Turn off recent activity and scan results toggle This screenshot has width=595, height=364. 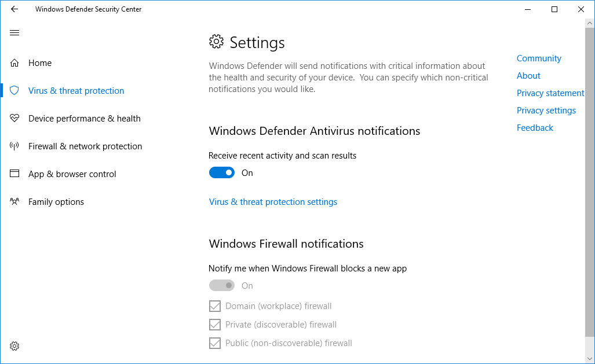click(222, 172)
